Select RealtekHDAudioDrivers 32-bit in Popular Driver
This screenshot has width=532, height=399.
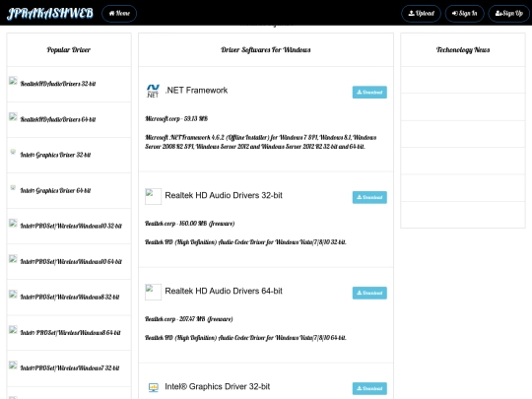click(58, 84)
